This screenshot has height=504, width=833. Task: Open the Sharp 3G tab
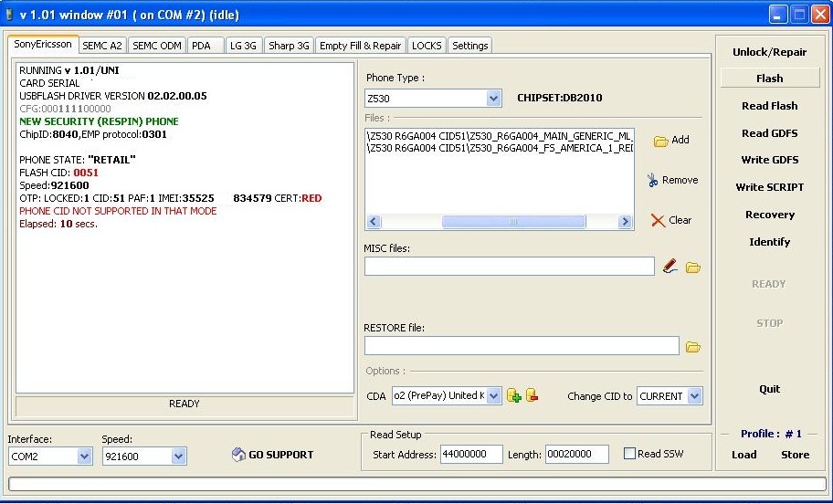click(289, 46)
